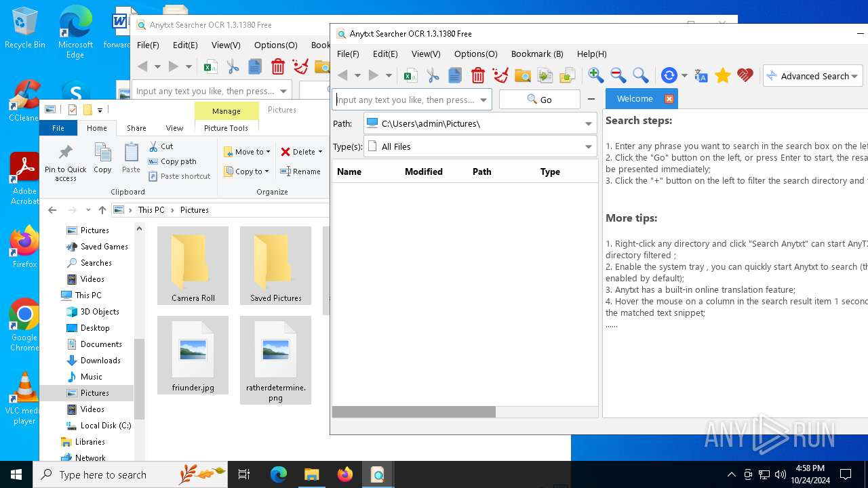
Task: Click the Modified column header
Action: coord(423,171)
